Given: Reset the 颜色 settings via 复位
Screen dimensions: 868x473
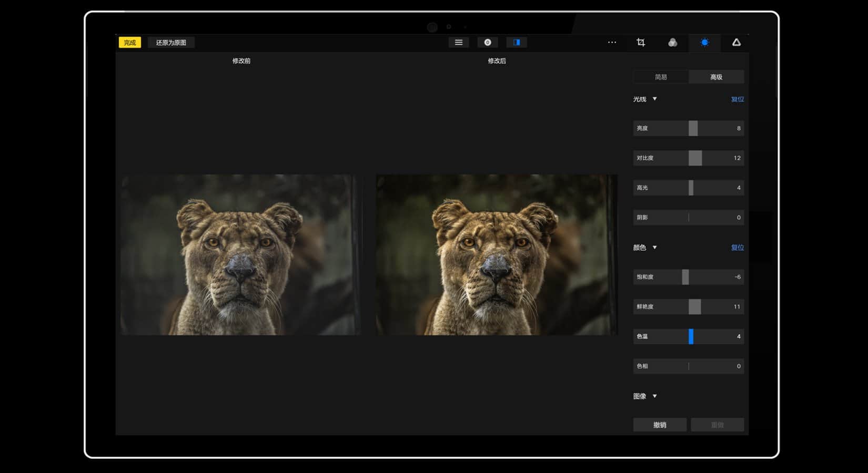Looking at the screenshot, I should coord(737,248).
